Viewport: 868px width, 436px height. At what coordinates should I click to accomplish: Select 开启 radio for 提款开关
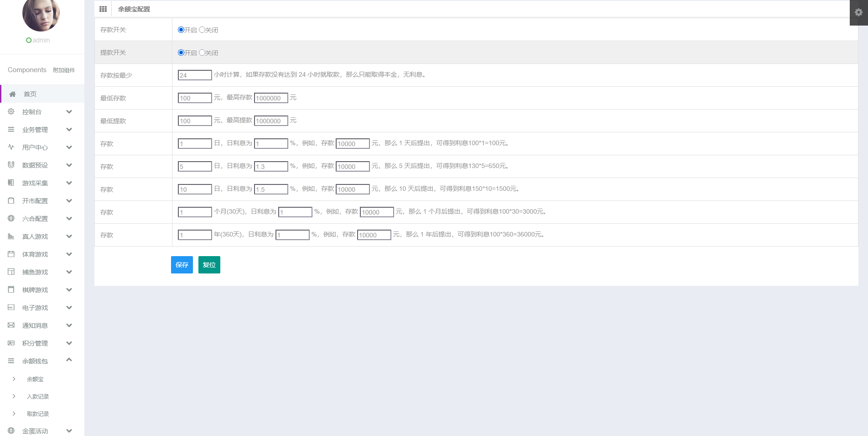(x=181, y=53)
